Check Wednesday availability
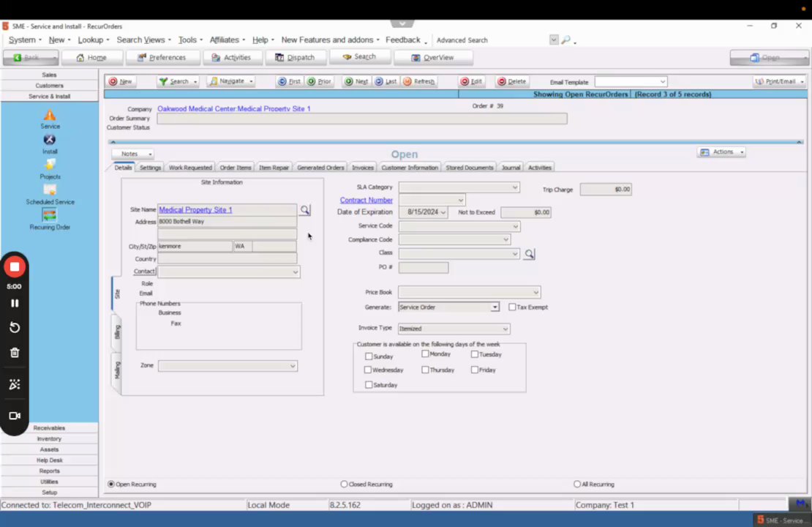812x527 pixels. tap(368, 370)
